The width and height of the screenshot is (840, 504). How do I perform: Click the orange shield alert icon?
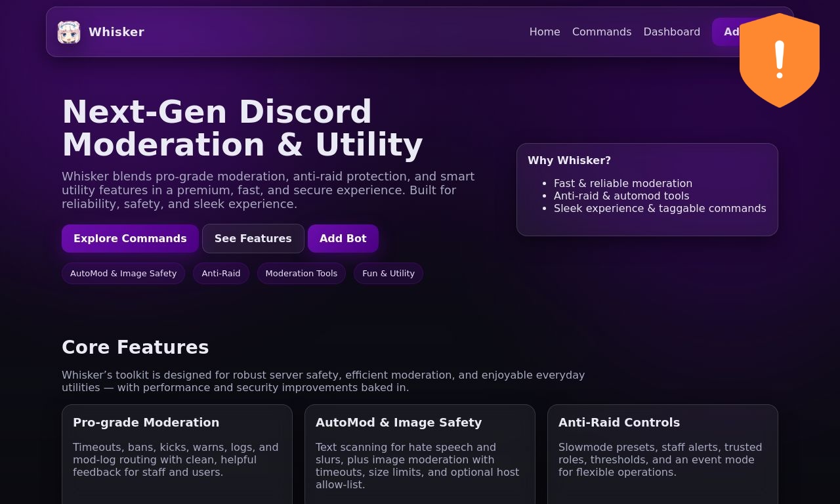coord(780,60)
